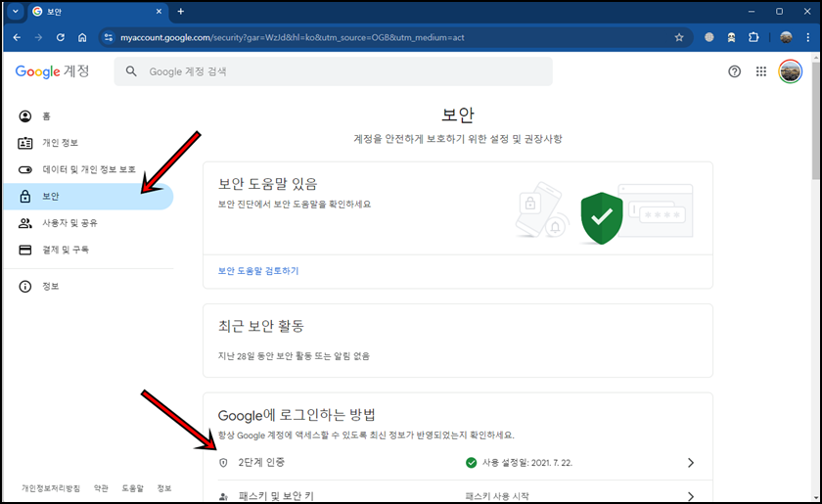Expand the 패스키 및 보안 키 chevron
822x504 pixels.
pyautogui.click(x=691, y=496)
